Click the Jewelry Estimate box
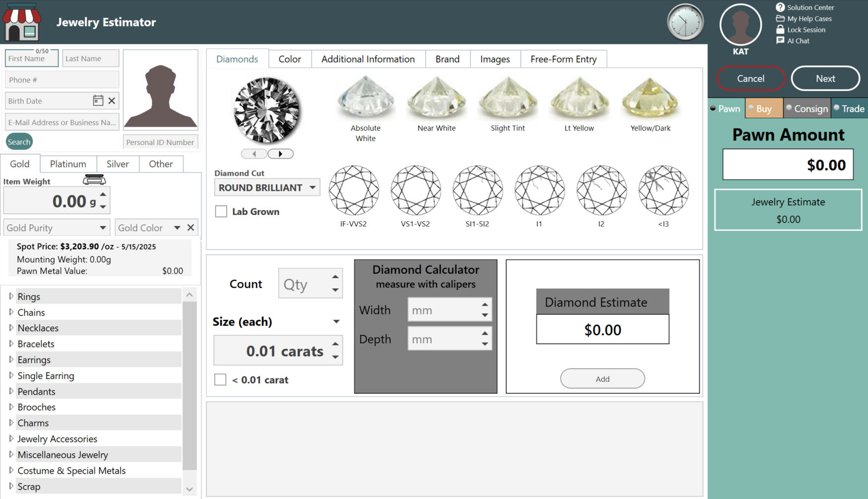The width and height of the screenshot is (868, 499). (x=788, y=210)
